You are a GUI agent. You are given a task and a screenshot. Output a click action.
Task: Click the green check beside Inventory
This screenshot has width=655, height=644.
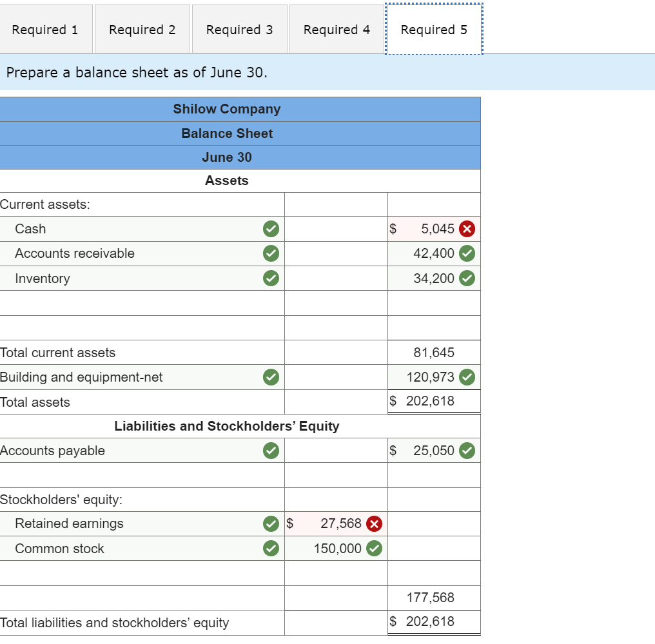271,278
